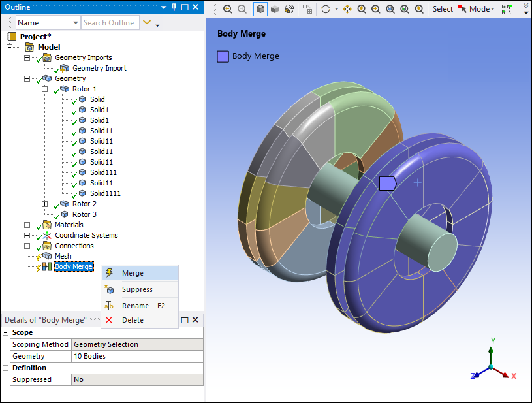This screenshot has width=532, height=403.
Task: Click the Select toolbar button
Action: 443,9
